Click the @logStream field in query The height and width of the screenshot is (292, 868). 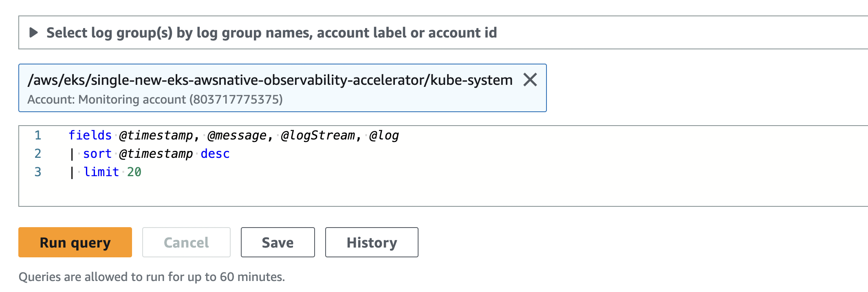pyautogui.click(x=318, y=135)
